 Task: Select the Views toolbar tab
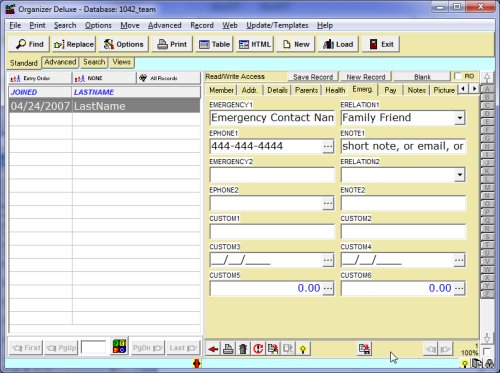coord(122,62)
